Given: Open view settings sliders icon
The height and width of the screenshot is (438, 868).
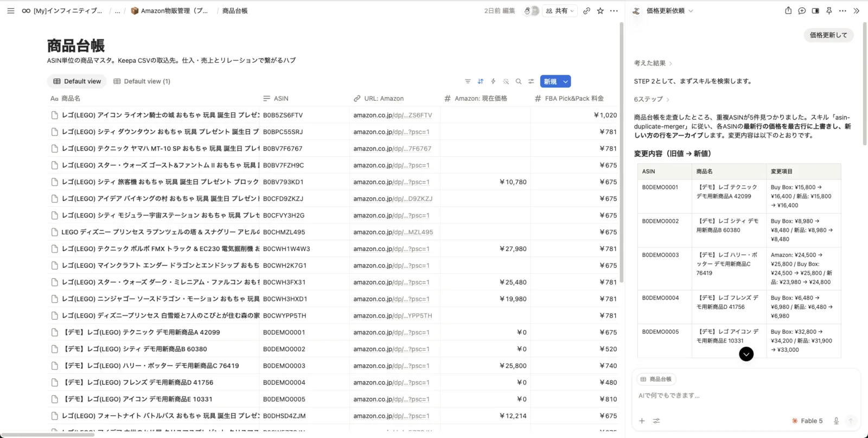Looking at the screenshot, I should (531, 81).
